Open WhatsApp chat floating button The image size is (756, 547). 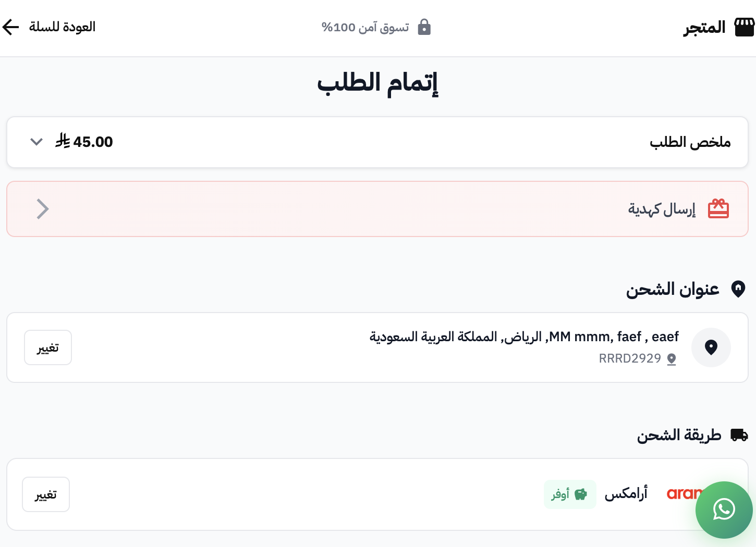pyautogui.click(x=724, y=509)
